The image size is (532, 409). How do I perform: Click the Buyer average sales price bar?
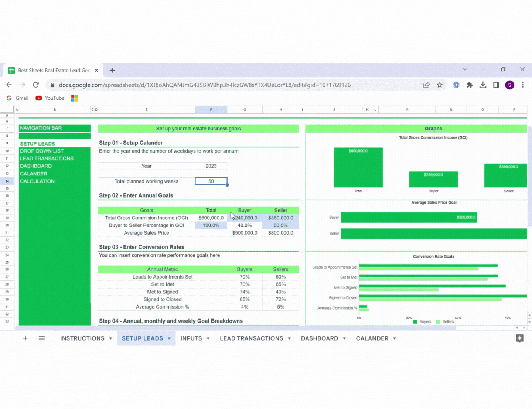tap(409, 217)
